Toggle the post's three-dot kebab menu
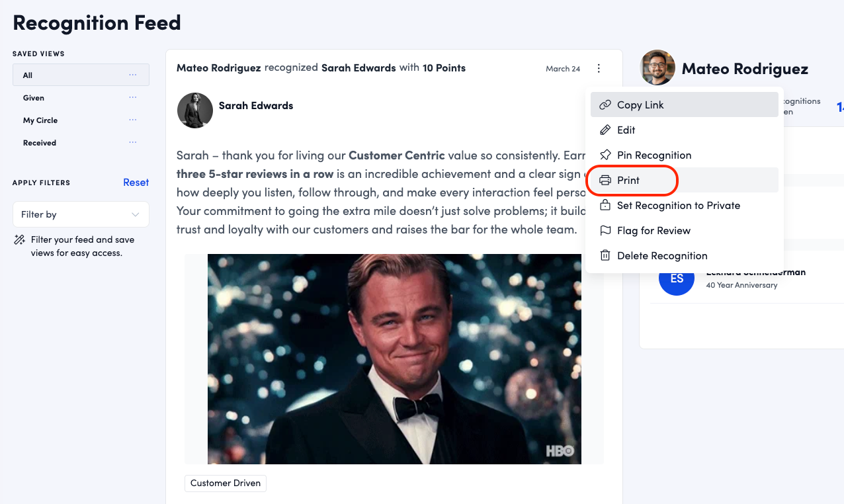The image size is (844, 504). 599,68
